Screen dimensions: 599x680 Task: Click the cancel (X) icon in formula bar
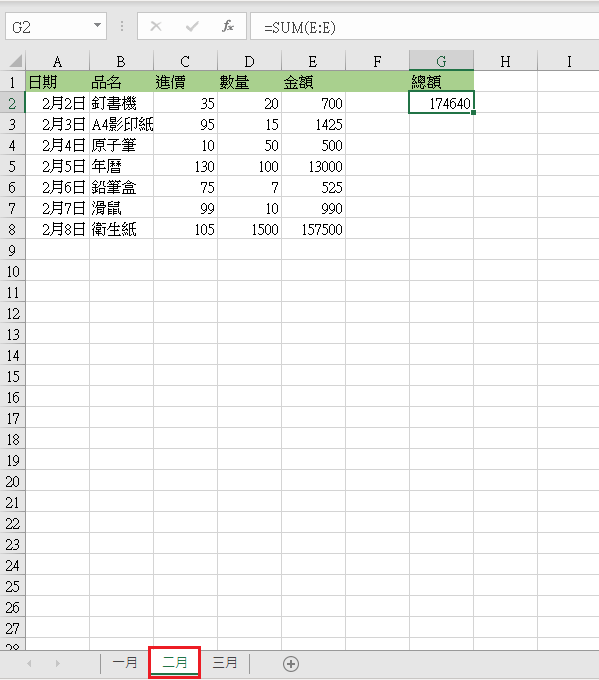(x=156, y=27)
